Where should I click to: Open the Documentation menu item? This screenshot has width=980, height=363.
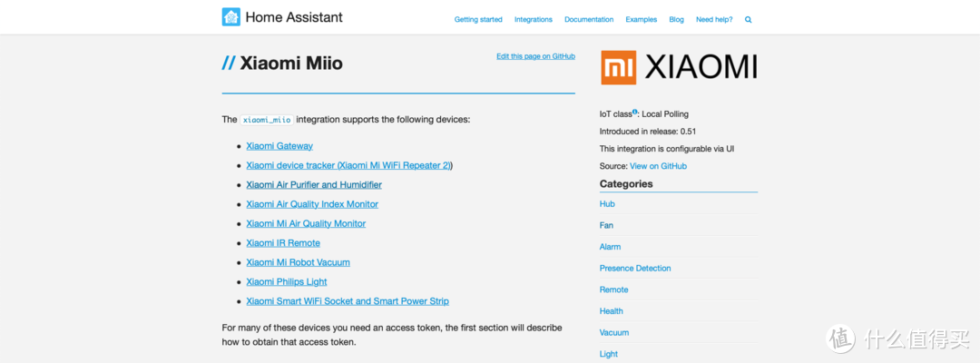(x=589, y=20)
